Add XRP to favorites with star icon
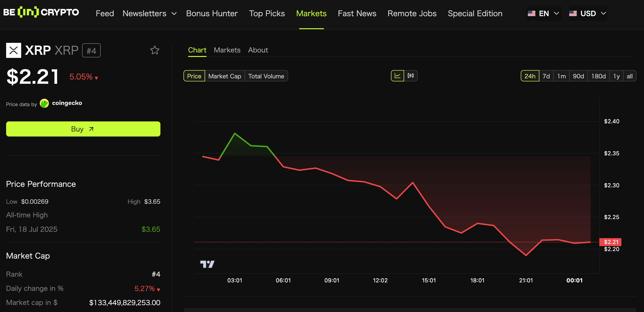Screen dimensions: 644x312 coord(155,50)
